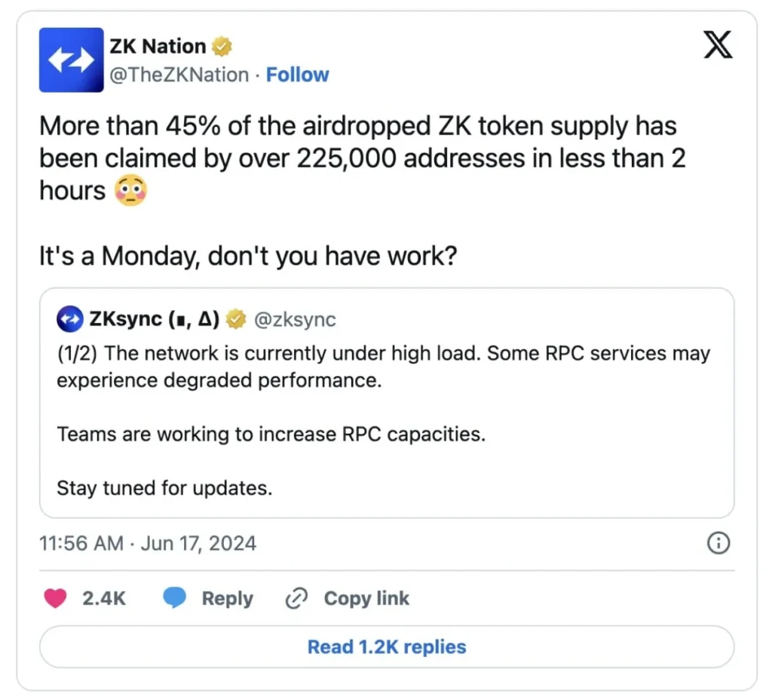This screenshot has height=700, width=772.
Task: Click the gold verified badge next to ZK Nation
Action: click(x=219, y=45)
